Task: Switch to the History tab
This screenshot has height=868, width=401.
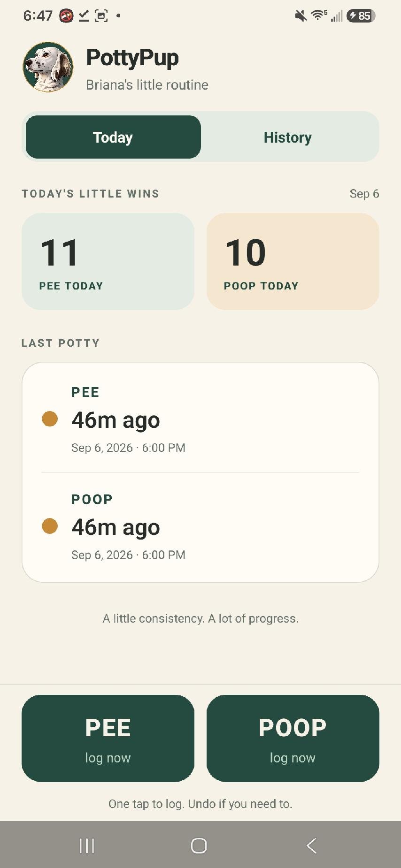Action: coord(287,137)
